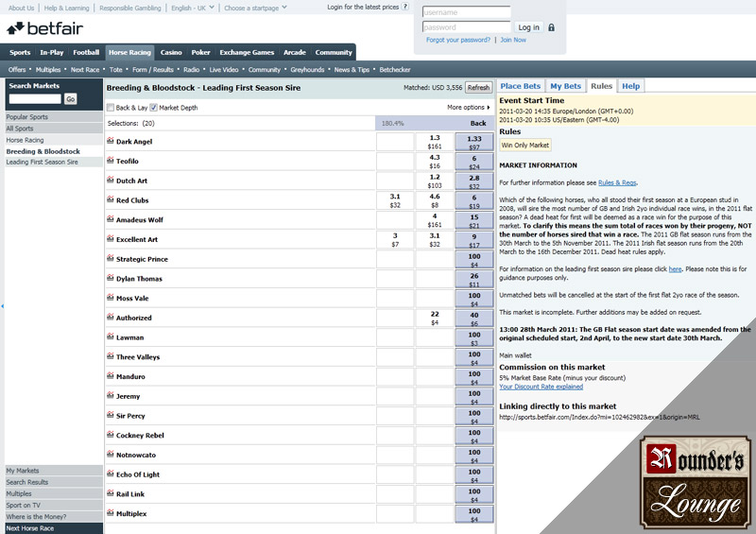
Task: Untick the Market Depth checkbox
Action: (x=153, y=108)
